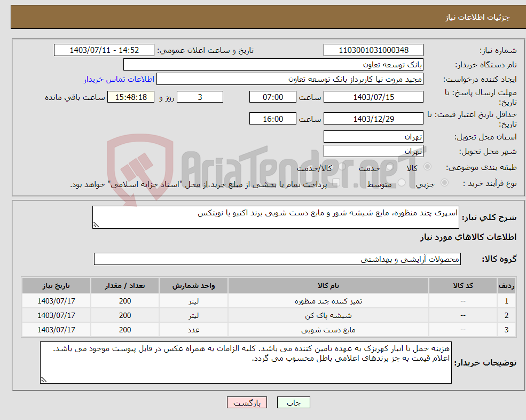Screen dimensions: 526x420
Task: Click item name شیشه پاک کن
Action: (328, 316)
